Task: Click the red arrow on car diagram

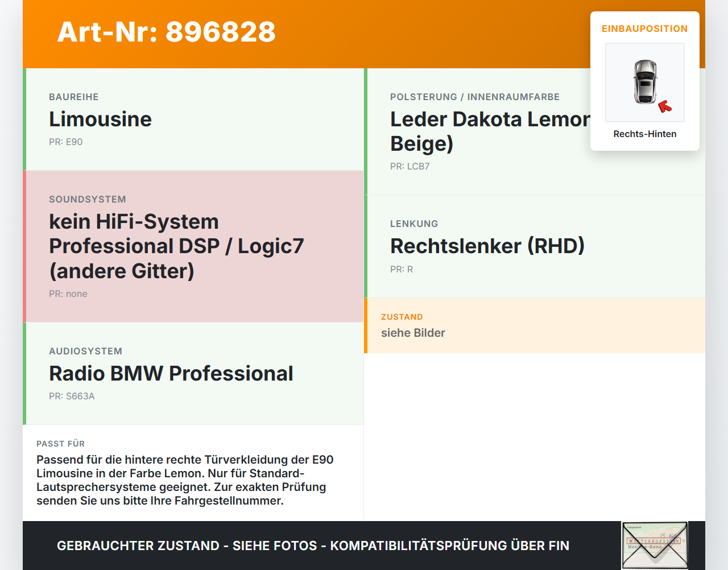Action: coord(665,106)
